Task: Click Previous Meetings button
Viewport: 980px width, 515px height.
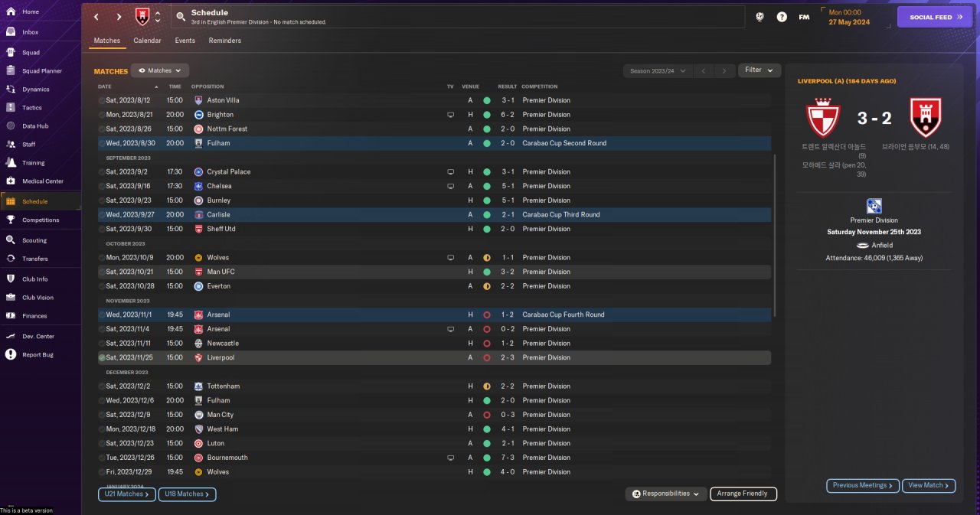Action: click(x=863, y=485)
